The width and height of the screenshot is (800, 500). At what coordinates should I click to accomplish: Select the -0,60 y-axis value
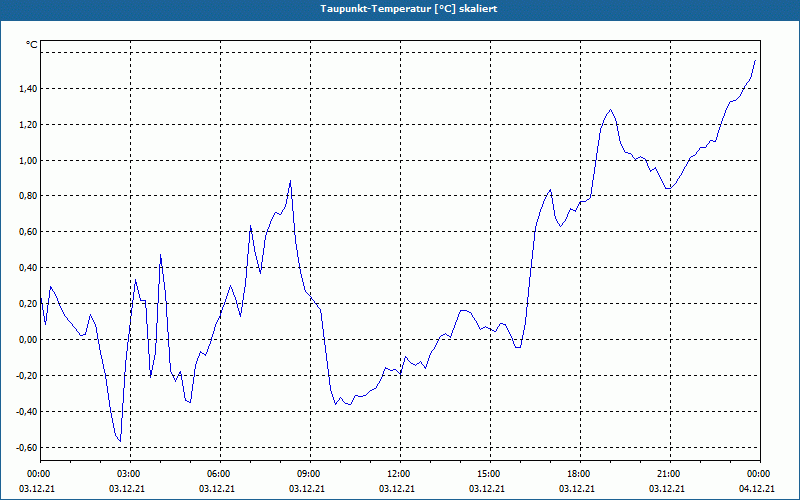26,447
